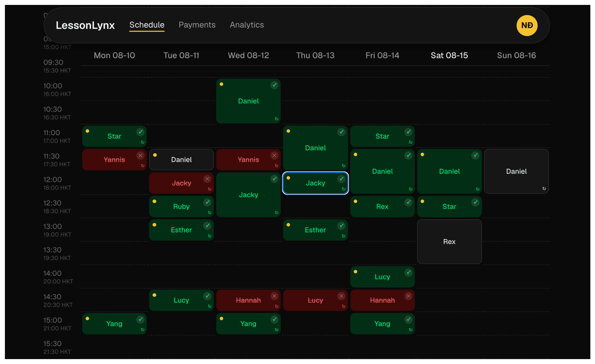
Task: Select the Sat 08-15 day header
Action: [x=449, y=55]
